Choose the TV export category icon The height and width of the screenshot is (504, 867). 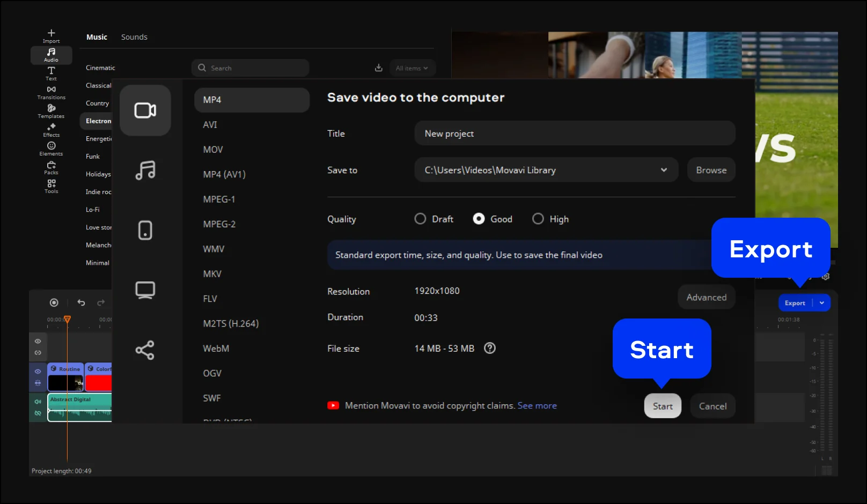click(145, 290)
